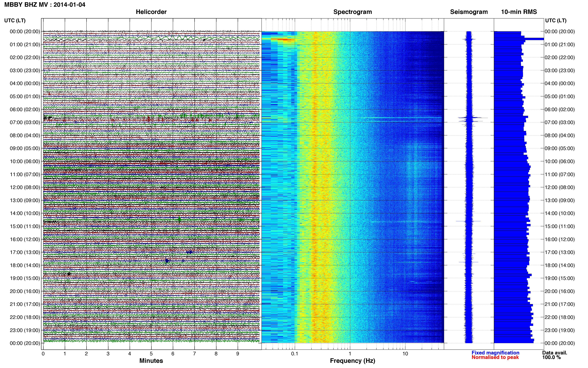This screenshot has height=368, width=588.
Task: Click the 02:00 (22:00) label on the RMS axis
Action: pyautogui.click(x=560, y=57)
